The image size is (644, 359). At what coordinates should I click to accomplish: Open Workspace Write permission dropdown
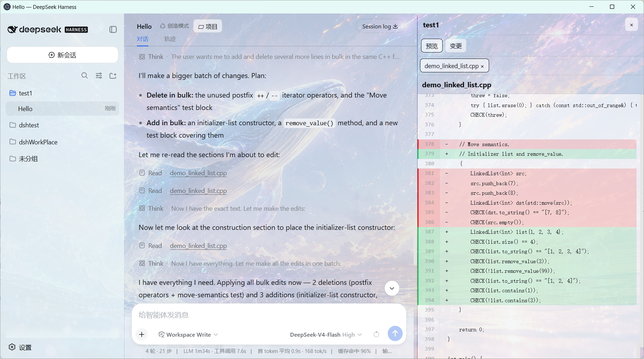(x=188, y=335)
